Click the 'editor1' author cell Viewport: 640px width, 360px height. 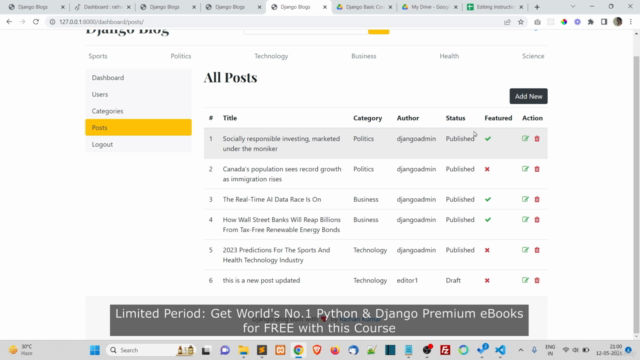407,280
